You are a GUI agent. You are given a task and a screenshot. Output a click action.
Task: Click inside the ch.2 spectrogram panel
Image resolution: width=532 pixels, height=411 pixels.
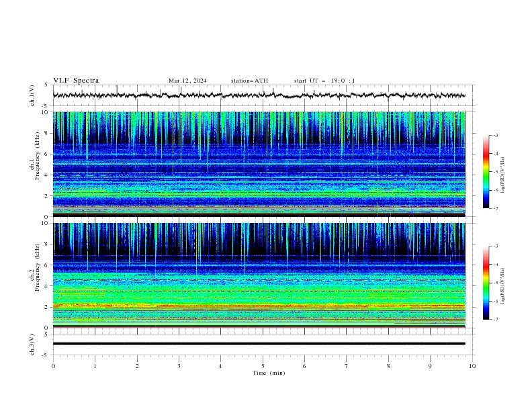(x=259, y=275)
